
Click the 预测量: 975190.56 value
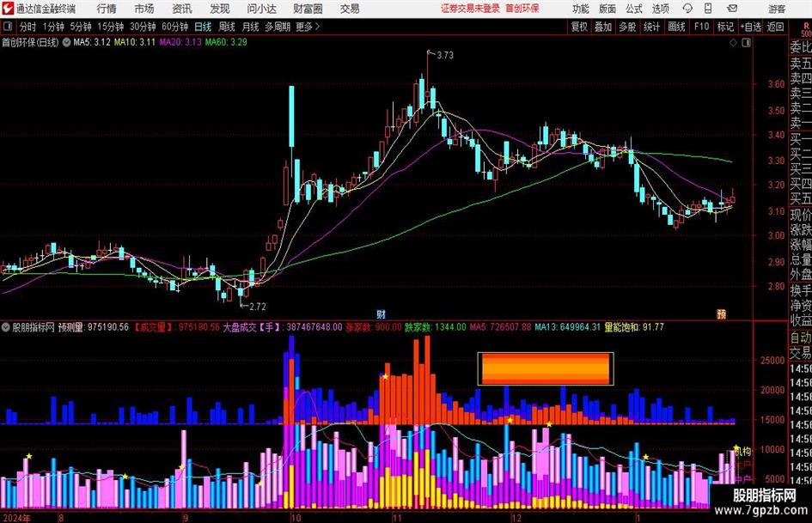click(x=93, y=327)
